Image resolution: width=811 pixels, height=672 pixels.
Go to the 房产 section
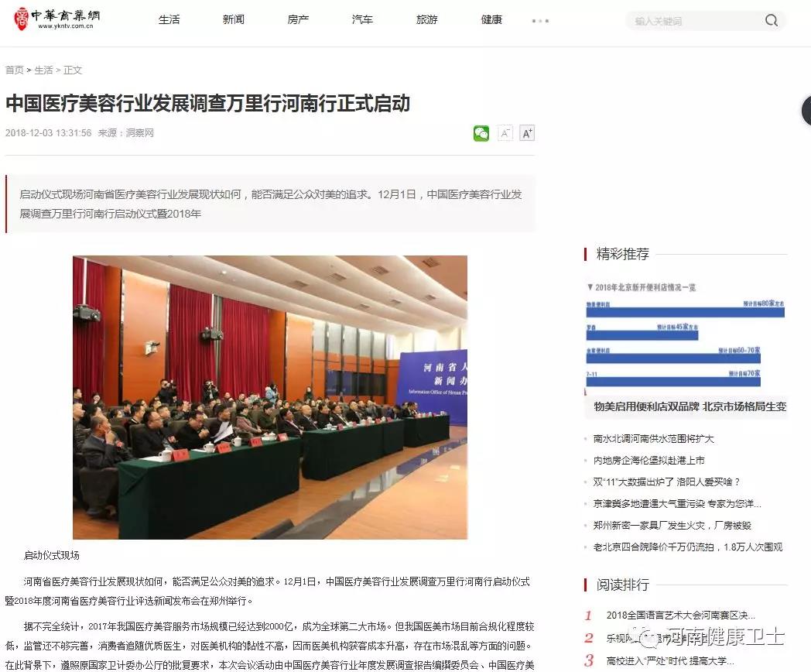298,20
